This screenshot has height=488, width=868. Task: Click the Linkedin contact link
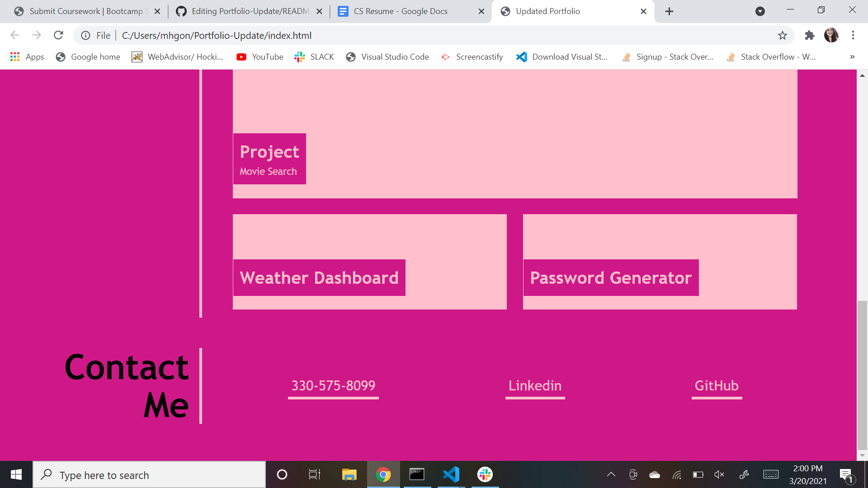535,385
